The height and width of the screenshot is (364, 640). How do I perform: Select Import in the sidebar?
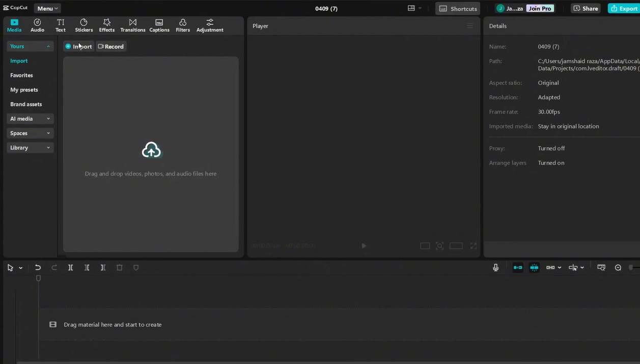[x=19, y=61]
